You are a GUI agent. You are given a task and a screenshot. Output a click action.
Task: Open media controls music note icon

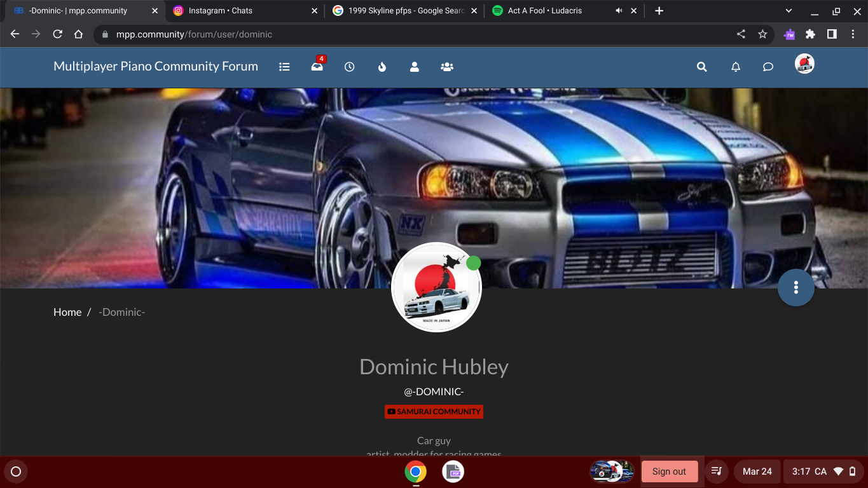pyautogui.click(x=717, y=471)
